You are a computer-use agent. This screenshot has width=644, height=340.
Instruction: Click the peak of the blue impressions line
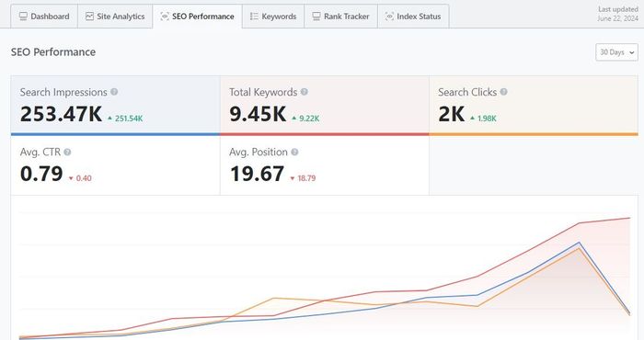(579, 243)
